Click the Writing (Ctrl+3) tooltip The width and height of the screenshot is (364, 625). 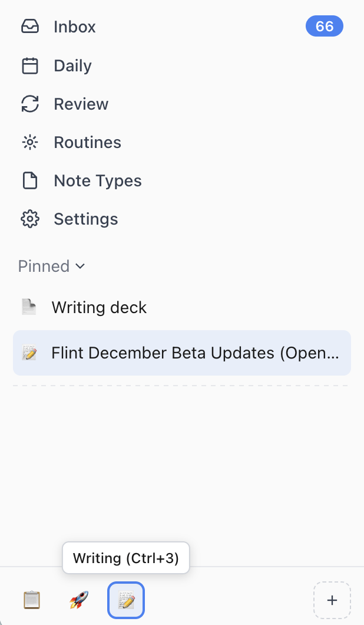point(125,557)
